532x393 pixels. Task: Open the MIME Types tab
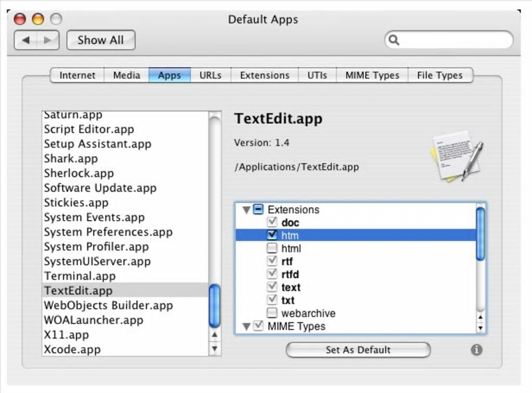click(x=372, y=75)
